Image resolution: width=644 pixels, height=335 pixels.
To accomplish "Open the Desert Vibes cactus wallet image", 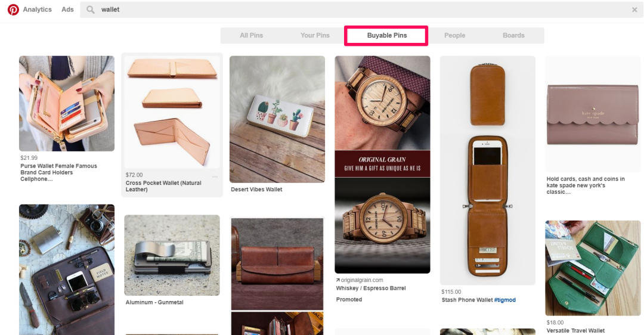I will pos(277,119).
